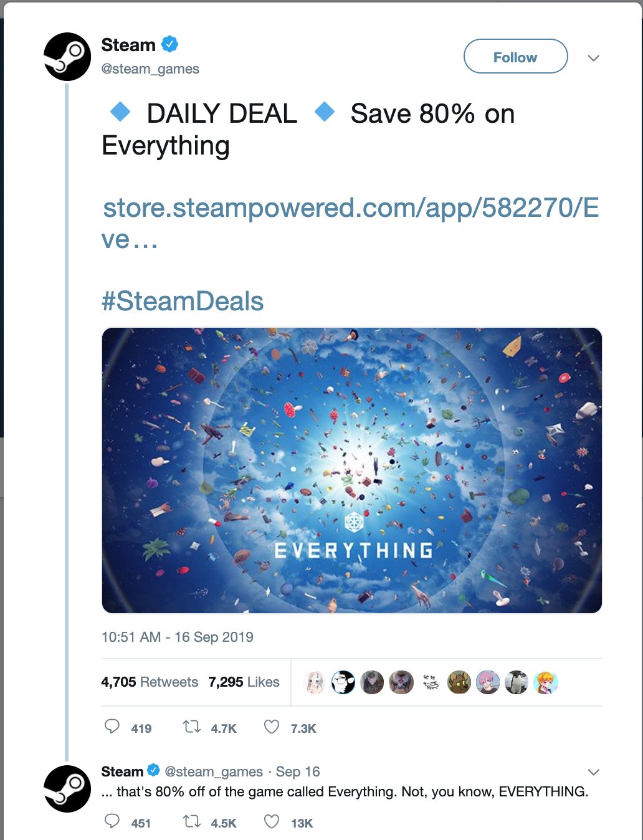This screenshot has height=840, width=643.
Task: Expand the reply tweet options chevron
Action: [x=594, y=772]
